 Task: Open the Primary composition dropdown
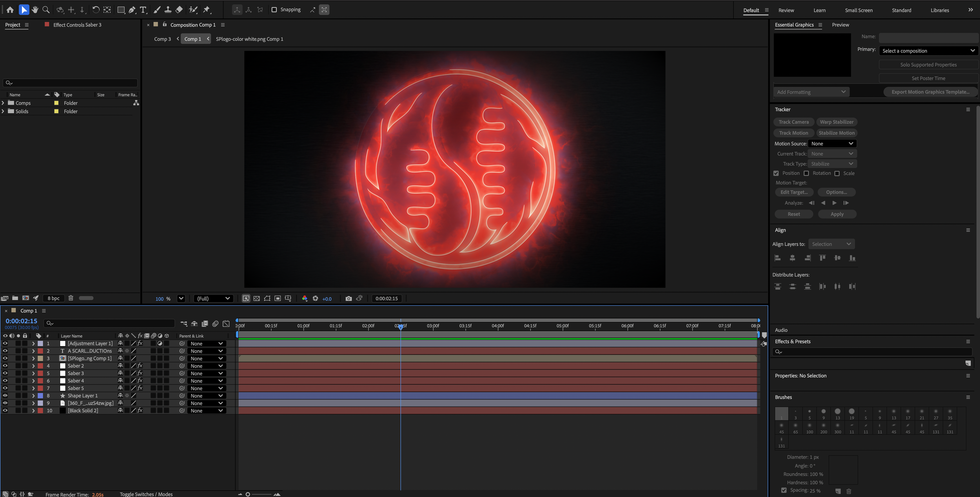pos(928,51)
